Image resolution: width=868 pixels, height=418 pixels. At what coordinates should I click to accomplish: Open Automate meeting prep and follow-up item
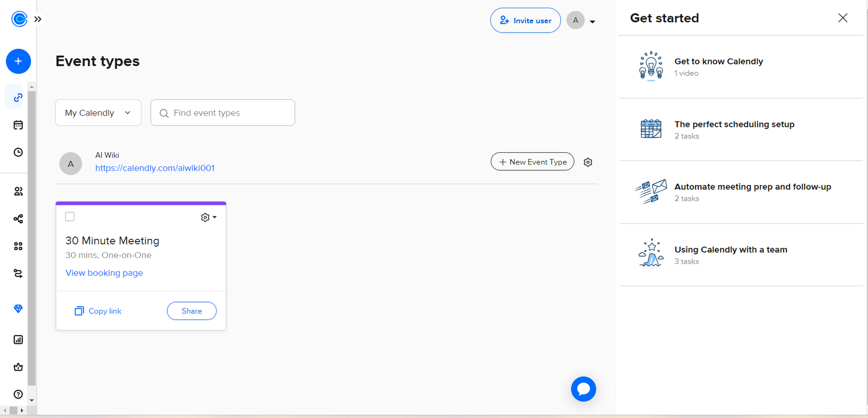click(x=741, y=192)
